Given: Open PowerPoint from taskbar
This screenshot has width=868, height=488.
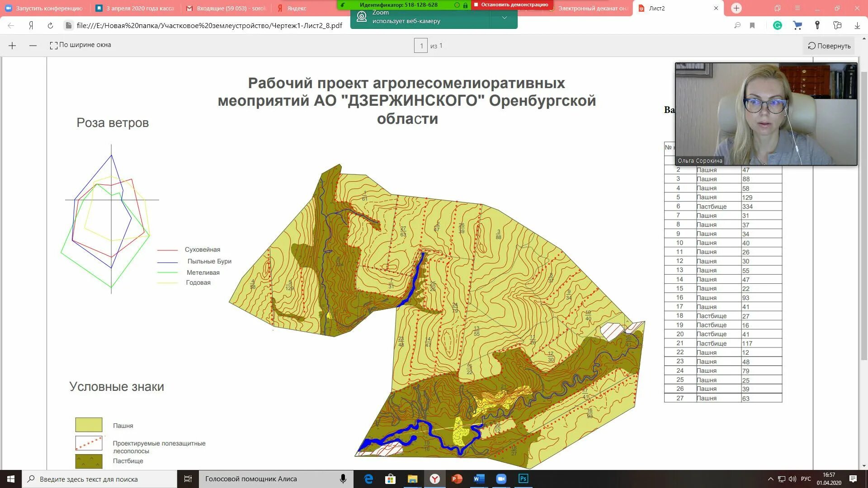Looking at the screenshot, I should (457, 479).
